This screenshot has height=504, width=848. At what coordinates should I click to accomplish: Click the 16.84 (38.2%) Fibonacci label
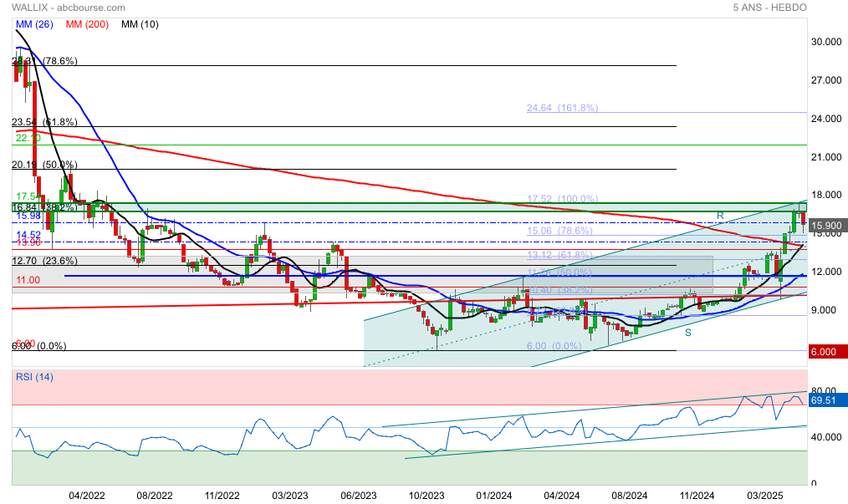pos(44,207)
